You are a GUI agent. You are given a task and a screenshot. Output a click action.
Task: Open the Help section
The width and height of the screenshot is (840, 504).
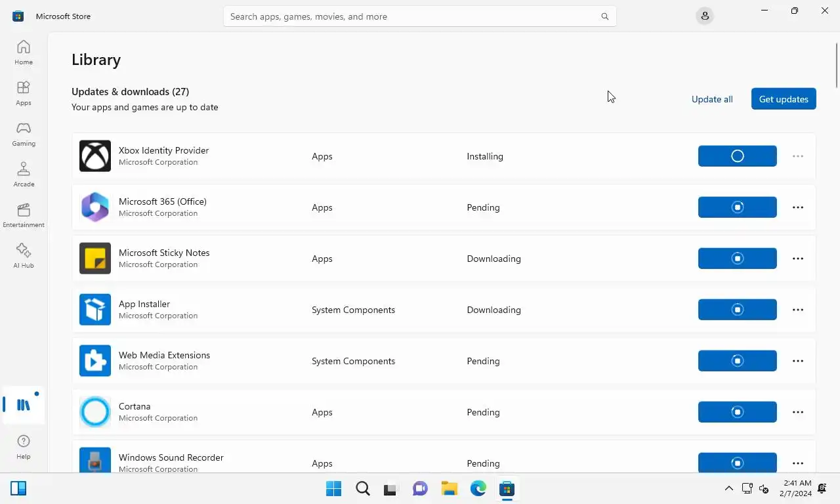pyautogui.click(x=24, y=447)
